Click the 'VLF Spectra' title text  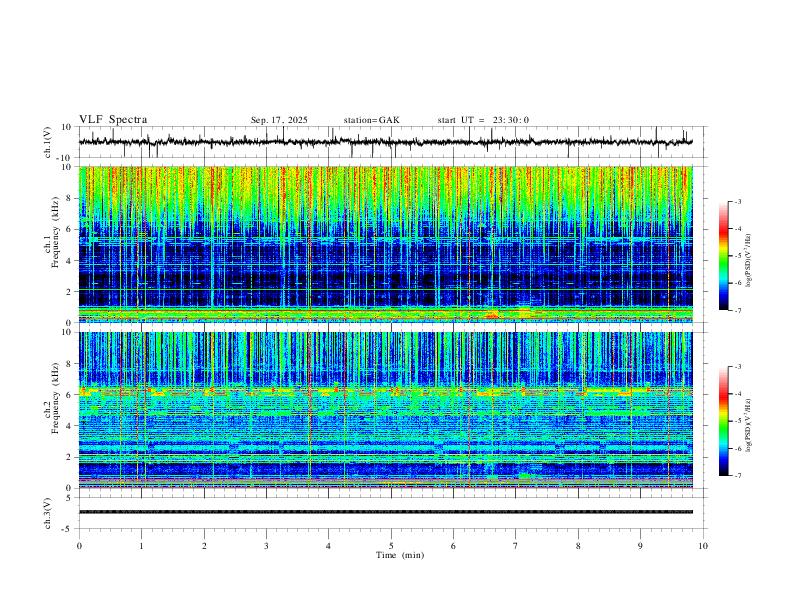point(113,120)
